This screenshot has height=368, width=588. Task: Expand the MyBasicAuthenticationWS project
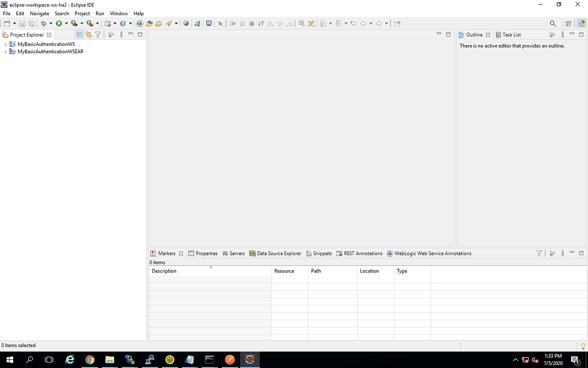pyautogui.click(x=5, y=44)
